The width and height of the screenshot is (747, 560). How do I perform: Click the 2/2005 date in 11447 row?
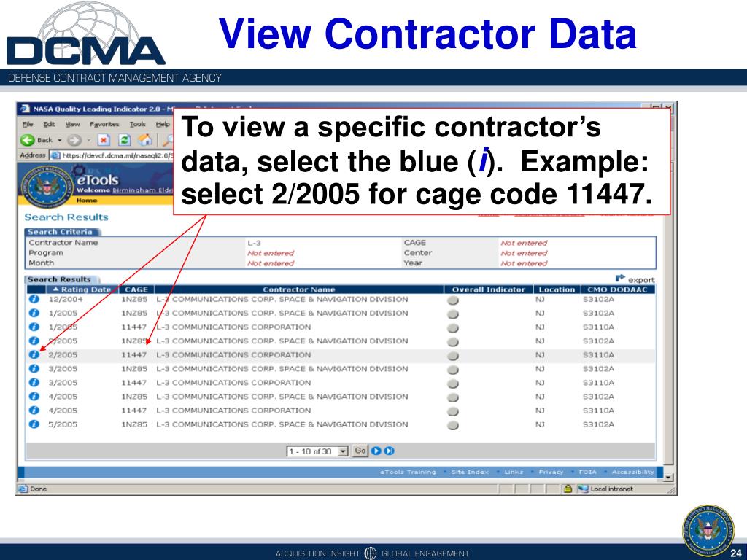[x=63, y=355]
